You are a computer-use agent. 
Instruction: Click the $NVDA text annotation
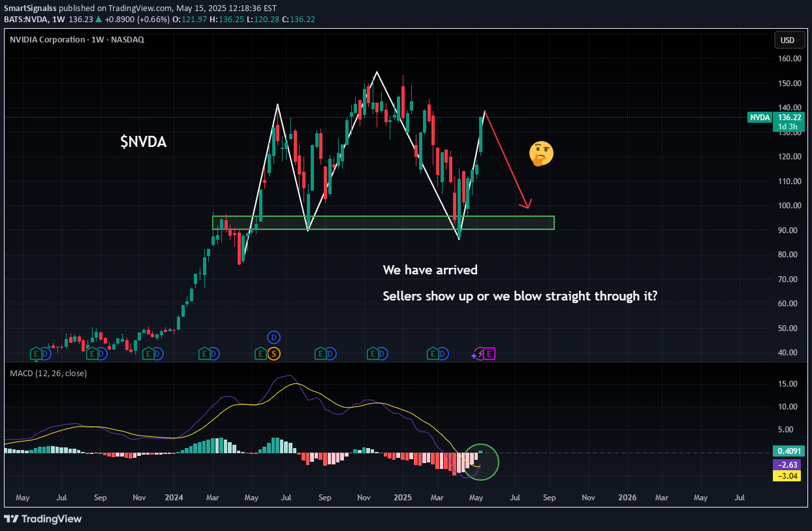point(144,142)
